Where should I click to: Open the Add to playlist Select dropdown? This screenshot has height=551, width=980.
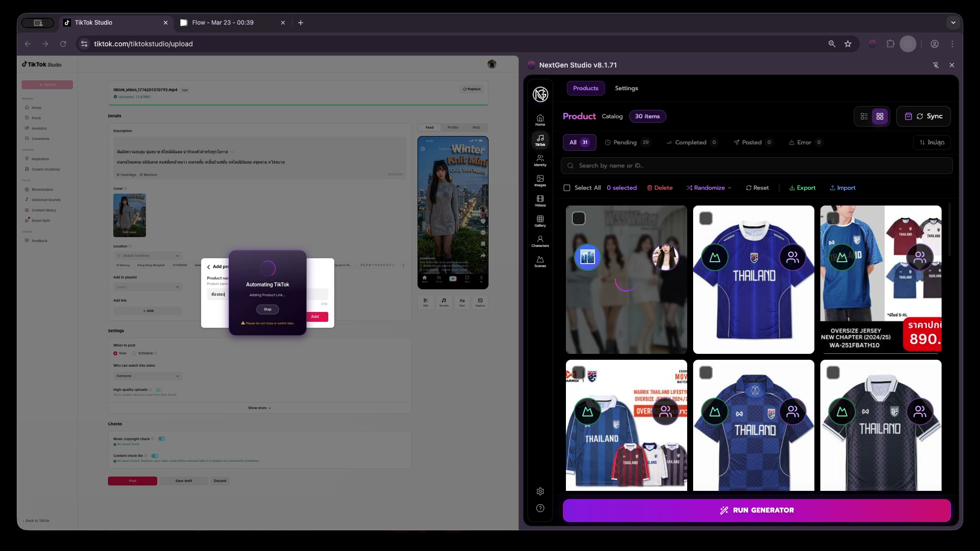(x=148, y=287)
